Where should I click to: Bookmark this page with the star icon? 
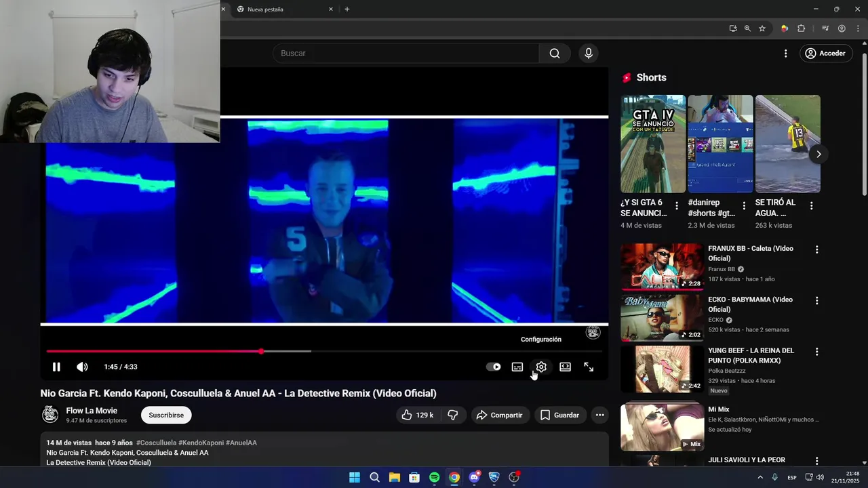point(762,28)
